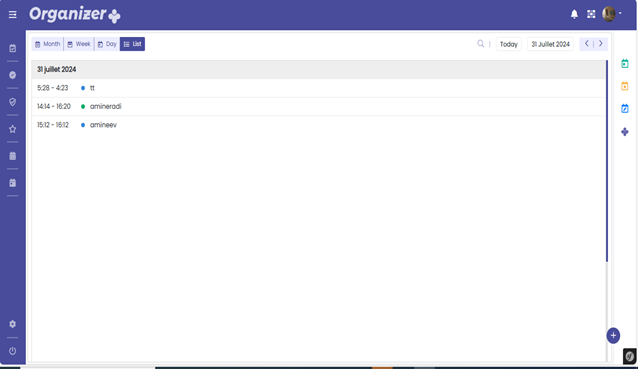Select the List view tab
This screenshot has height=369, width=638.
[132, 44]
